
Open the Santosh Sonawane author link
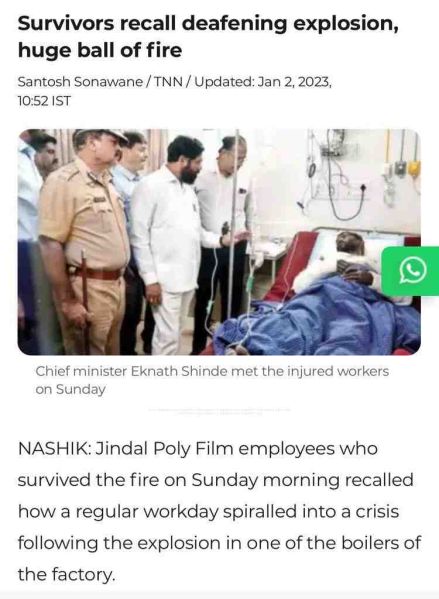pyautogui.click(x=80, y=82)
